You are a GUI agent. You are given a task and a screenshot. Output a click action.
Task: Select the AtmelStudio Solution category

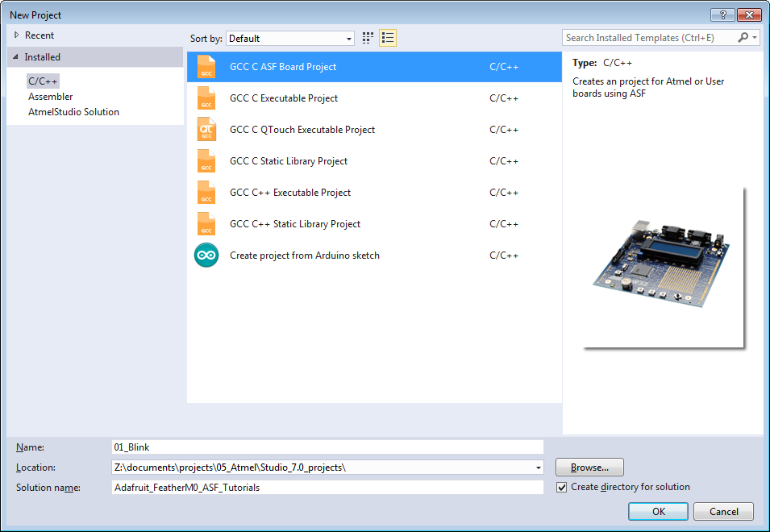[73, 112]
